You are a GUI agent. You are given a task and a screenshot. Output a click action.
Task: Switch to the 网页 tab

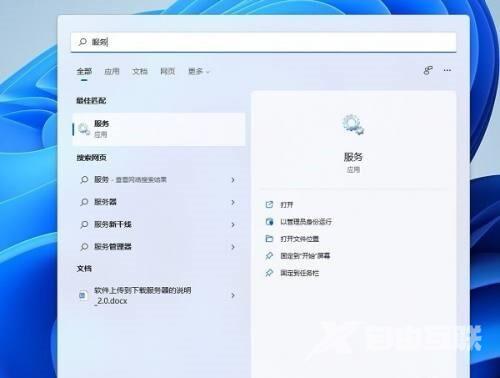coord(168,71)
